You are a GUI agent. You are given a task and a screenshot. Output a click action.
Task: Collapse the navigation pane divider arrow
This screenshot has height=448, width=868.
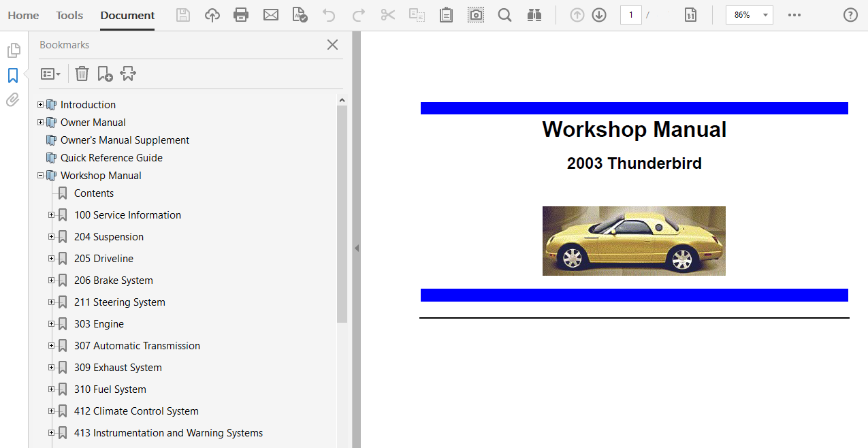tap(356, 249)
